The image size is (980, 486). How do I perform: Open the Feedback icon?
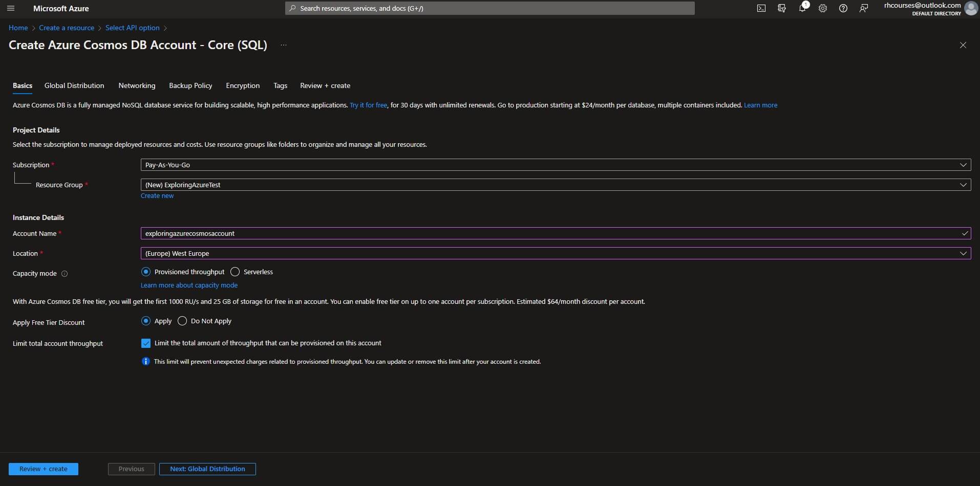tap(864, 8)
